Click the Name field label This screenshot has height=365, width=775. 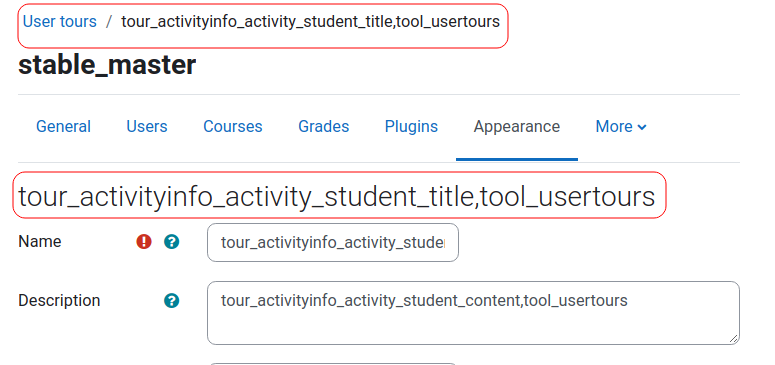click(40, 242)
